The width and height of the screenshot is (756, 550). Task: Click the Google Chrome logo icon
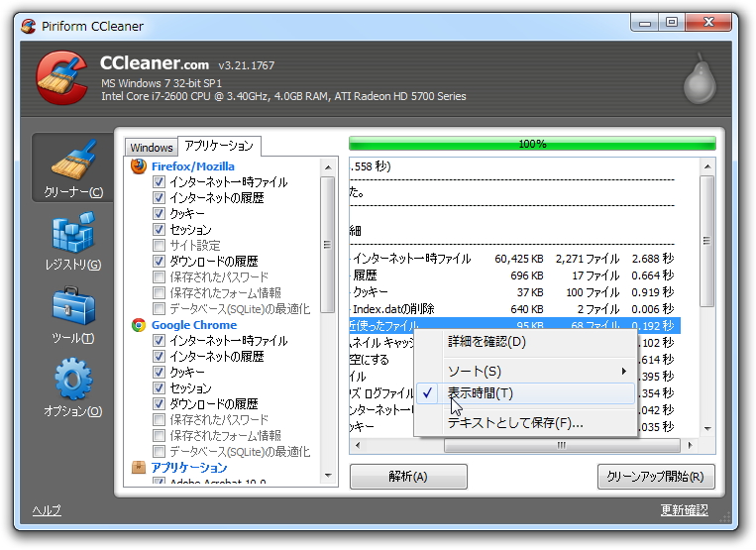tap(139, 325)
